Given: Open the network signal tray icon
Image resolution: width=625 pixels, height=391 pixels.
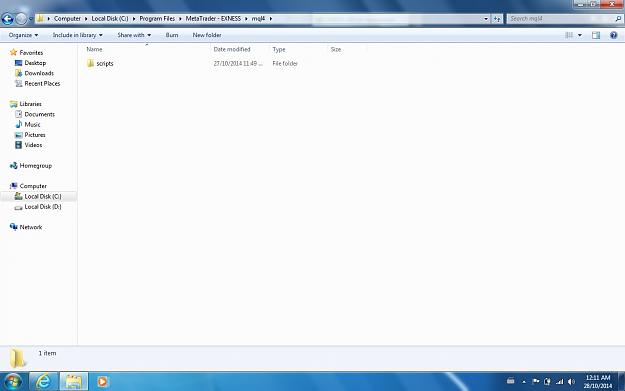Looking at the screenshot, I should click(560, 381).
